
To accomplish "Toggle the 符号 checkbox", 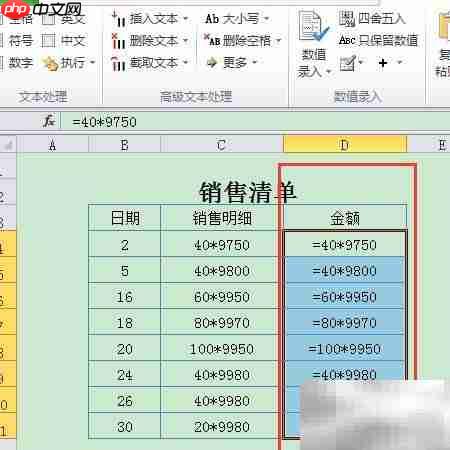I will [x=1, y=41].
